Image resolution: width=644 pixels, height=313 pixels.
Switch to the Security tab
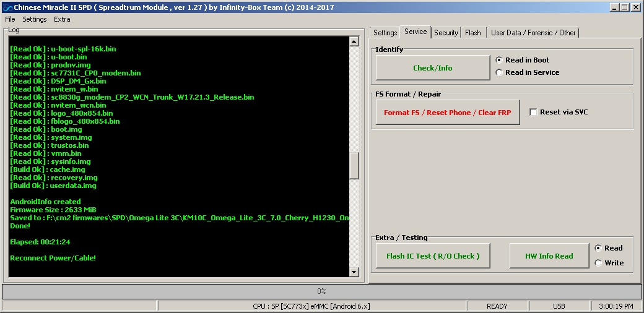pyautogui.click(x=446, y=33)
